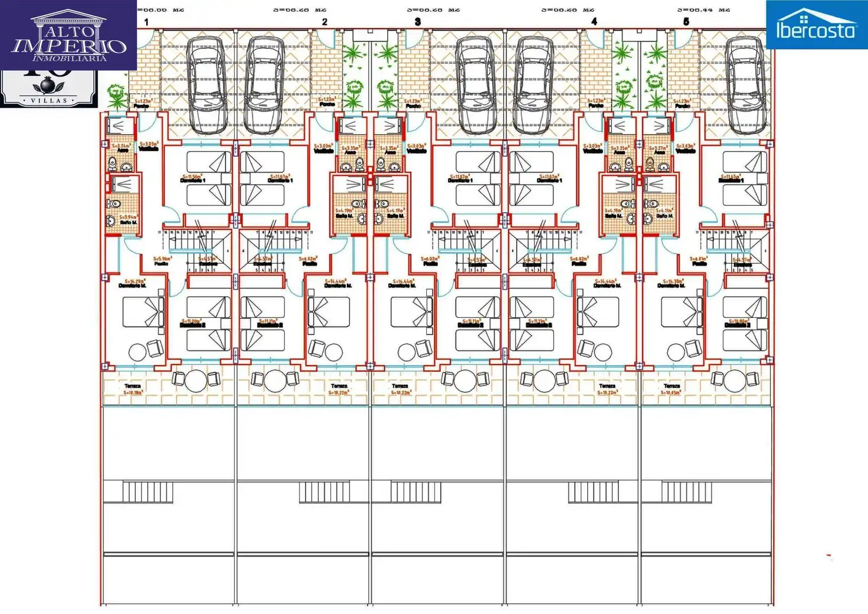Viewport: 868px width, 614px height.
Task: Select unit number 5 label
Action: [686, 22]
